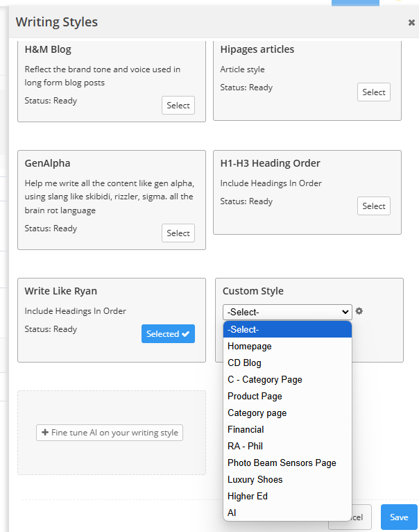The image size is (419, 532).
Task: Click Fine tune AI on your writing style
Action: pyautogui.click(x=110, y=433)
